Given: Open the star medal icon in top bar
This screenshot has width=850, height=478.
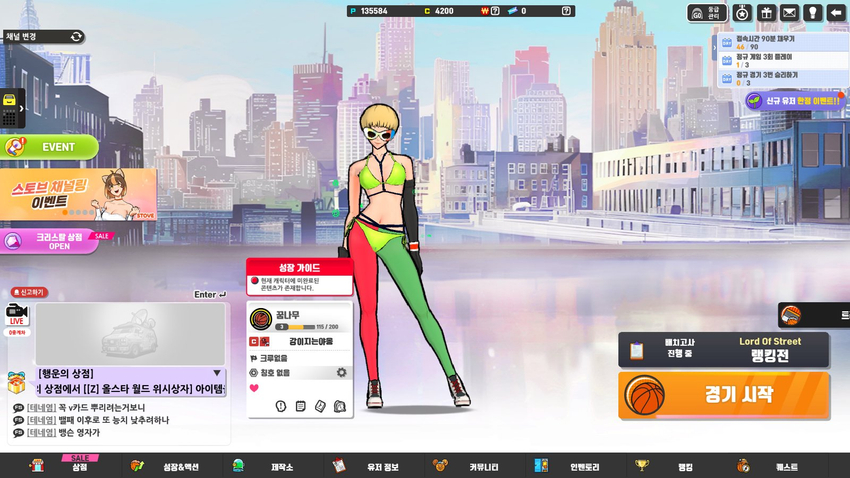Looking at the screenshot, I should pyautogui.click(x=742, y=13).
